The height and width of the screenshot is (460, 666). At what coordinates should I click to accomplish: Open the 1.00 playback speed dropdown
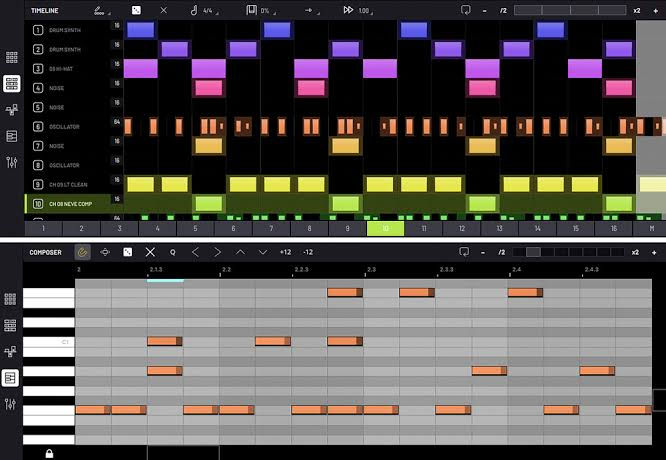point(366,11)
